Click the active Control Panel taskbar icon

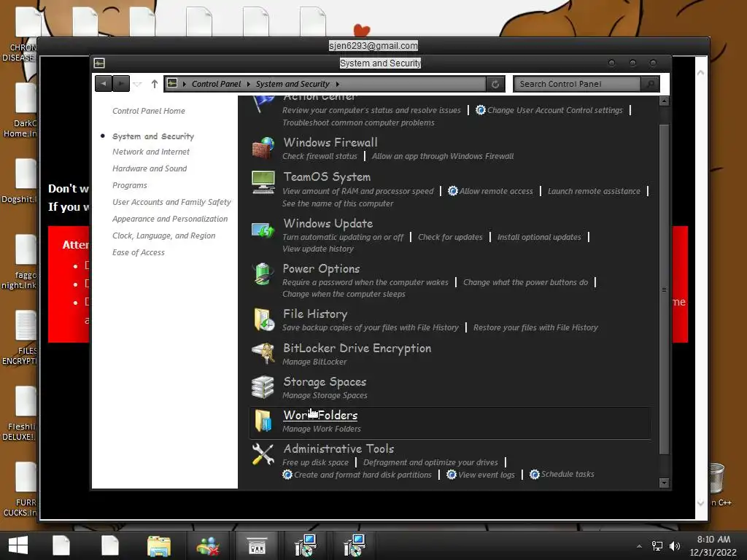click(x=256, y=546)
